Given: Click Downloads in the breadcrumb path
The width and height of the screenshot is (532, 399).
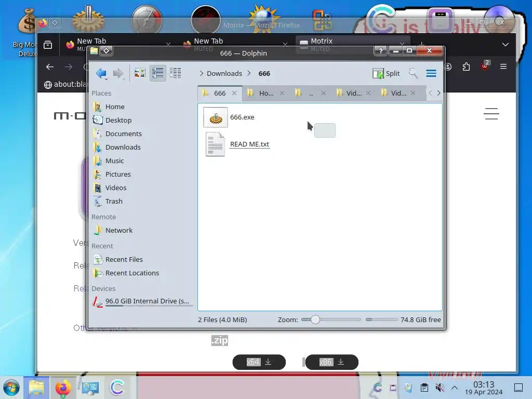Looking at the screenshot, I should coord(224,73).
